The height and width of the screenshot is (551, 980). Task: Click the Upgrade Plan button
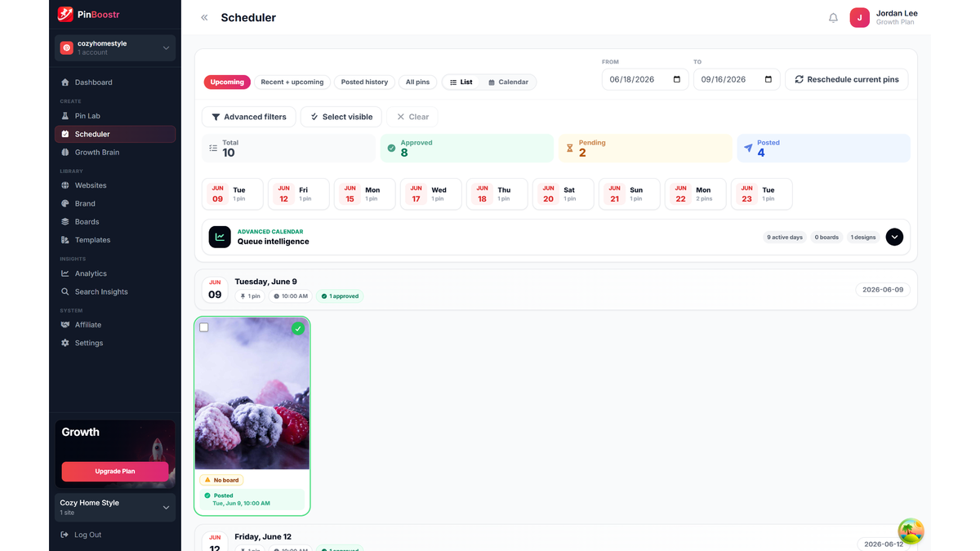tap(115, 471)
